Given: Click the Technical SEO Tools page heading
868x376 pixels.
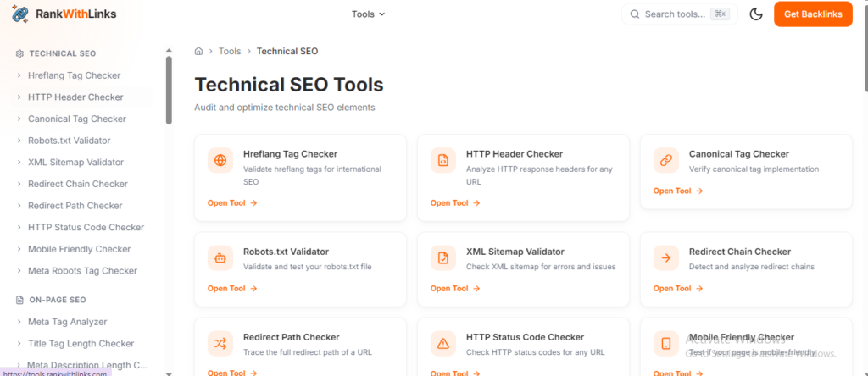Looking at the screenshot, I should [289, 85].
